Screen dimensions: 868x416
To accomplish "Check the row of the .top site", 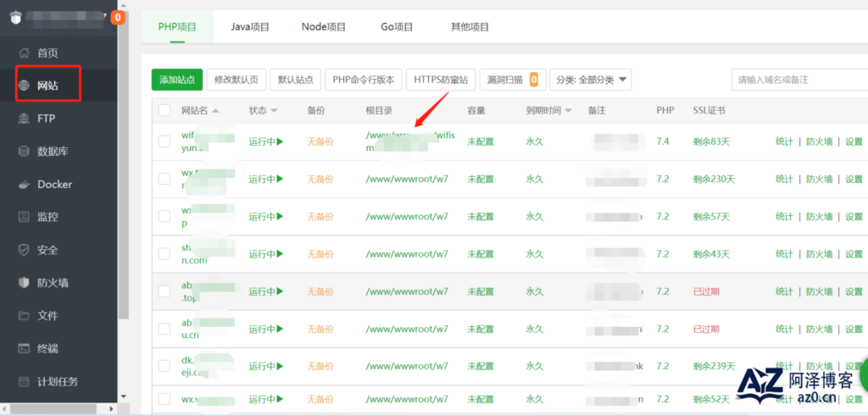I will tap(164, 291).
